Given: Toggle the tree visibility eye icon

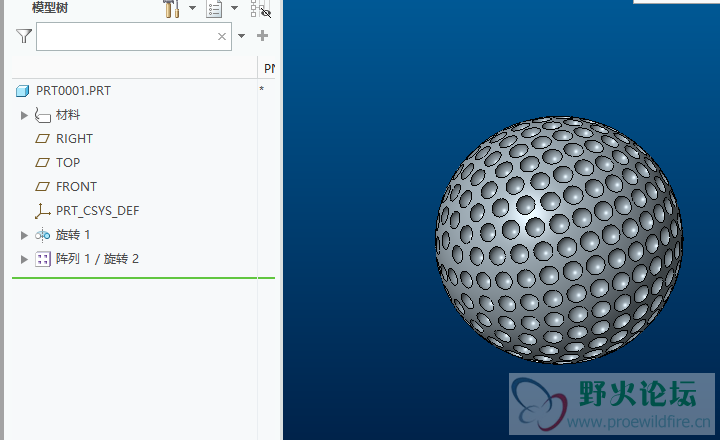Looking at the screenshot, I should click(x=262, y=9).
